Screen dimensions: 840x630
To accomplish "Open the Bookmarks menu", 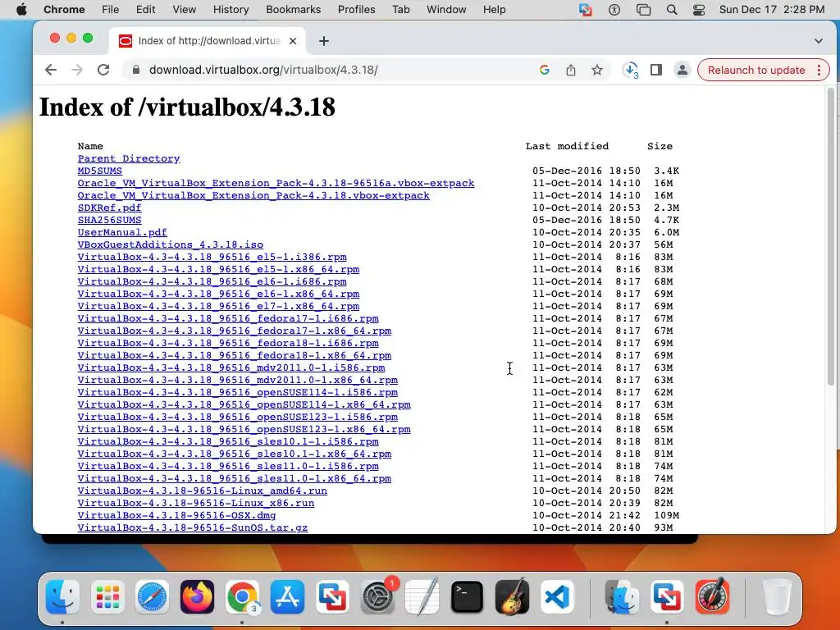I will 293,10.
